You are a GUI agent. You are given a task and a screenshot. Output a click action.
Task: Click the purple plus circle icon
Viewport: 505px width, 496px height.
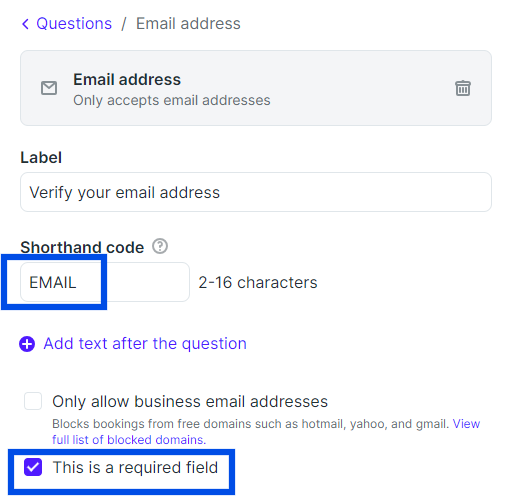(x=27, y=344)
